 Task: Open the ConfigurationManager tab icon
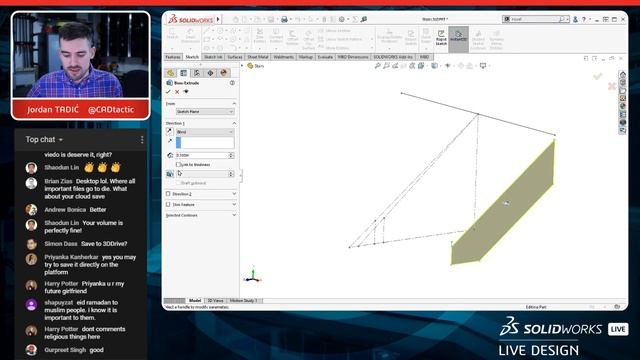(x=197, y=73)
